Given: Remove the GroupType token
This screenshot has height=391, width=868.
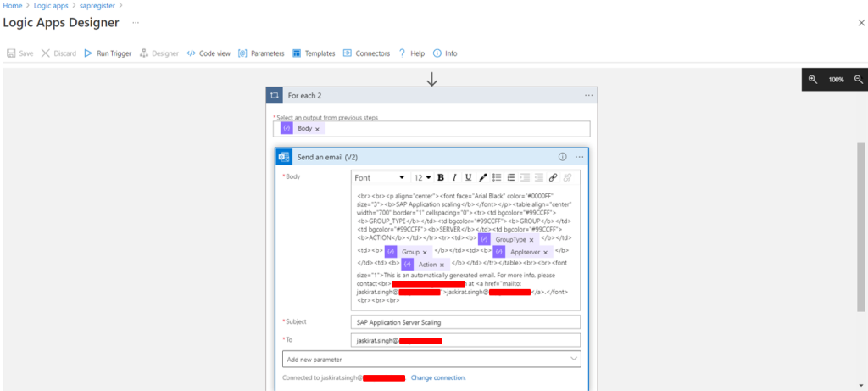Looking at the screenshot, I should point(531,240).
